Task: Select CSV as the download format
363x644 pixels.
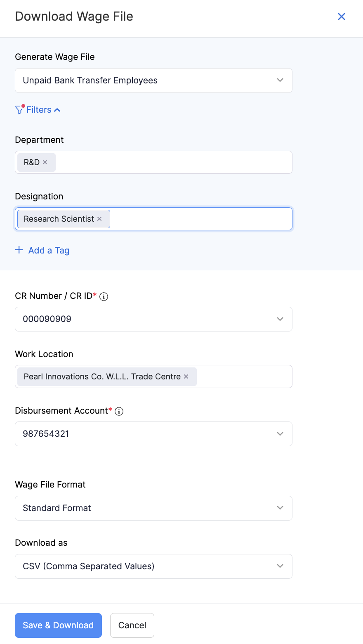Action: click(153, 566)
